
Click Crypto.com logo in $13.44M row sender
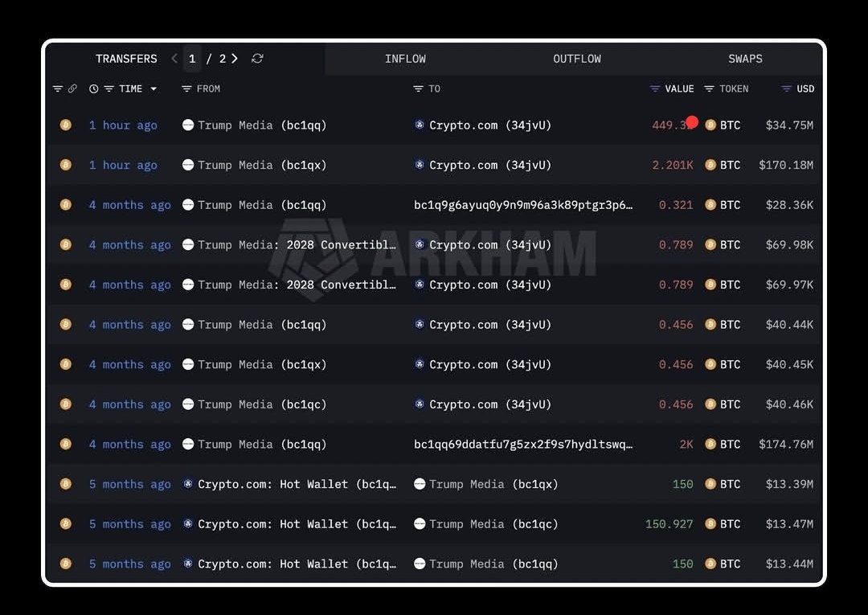click(188, 564)
